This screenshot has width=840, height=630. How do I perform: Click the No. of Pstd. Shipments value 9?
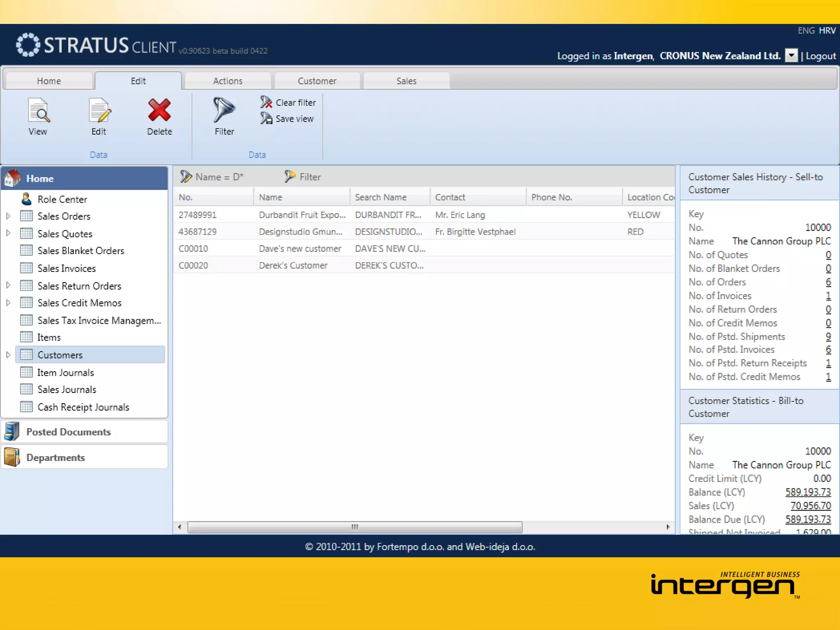click(x=829, y=337)
